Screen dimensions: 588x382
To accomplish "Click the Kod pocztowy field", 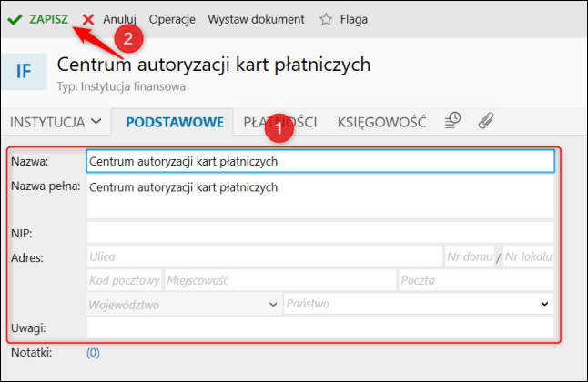I will 125,280.
